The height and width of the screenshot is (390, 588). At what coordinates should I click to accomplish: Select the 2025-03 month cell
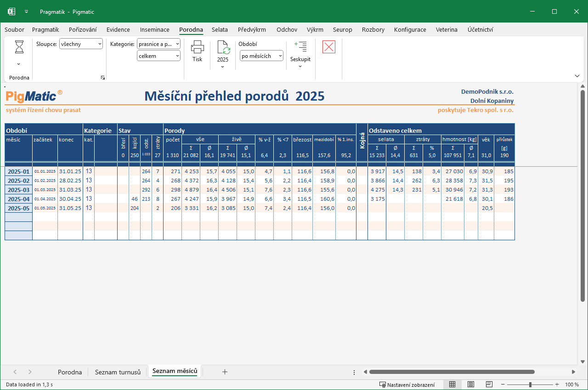(x=18, y=190)
